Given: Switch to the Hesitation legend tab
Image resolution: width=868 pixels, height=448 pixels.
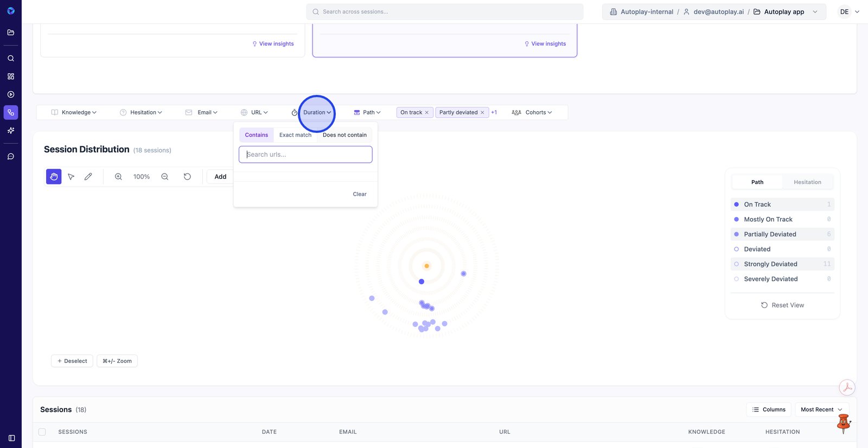Looking at the screenshot, I should click(807, 182).
